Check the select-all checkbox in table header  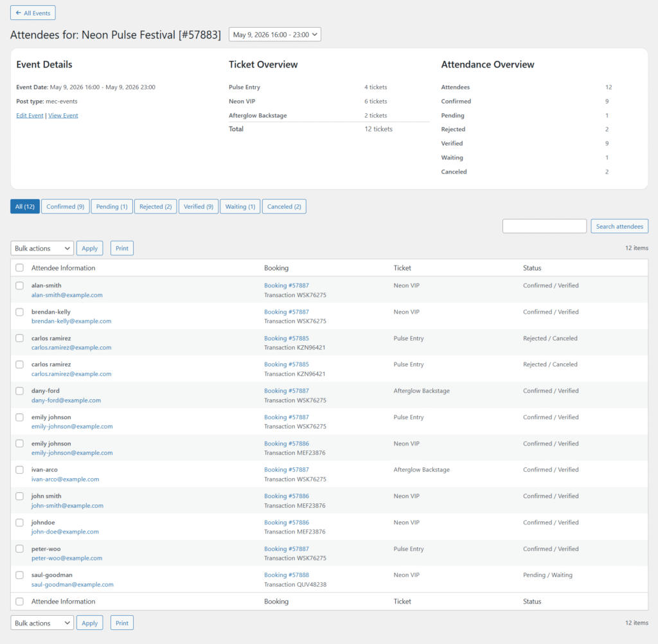[20, 268]
